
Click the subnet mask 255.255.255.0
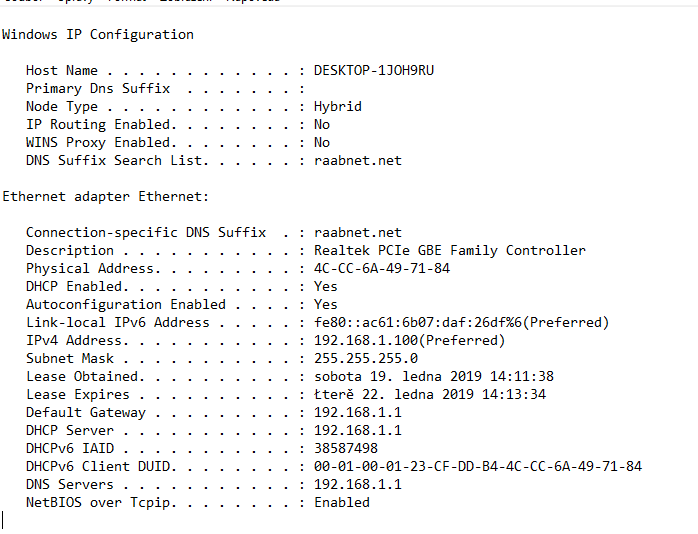click(365, 359)
